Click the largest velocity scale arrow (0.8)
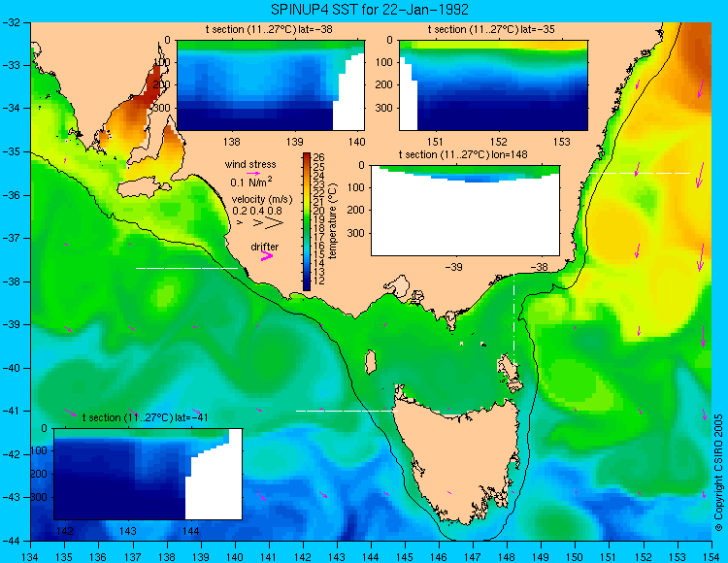Screen dimensions: 728x563 point(275,222)
